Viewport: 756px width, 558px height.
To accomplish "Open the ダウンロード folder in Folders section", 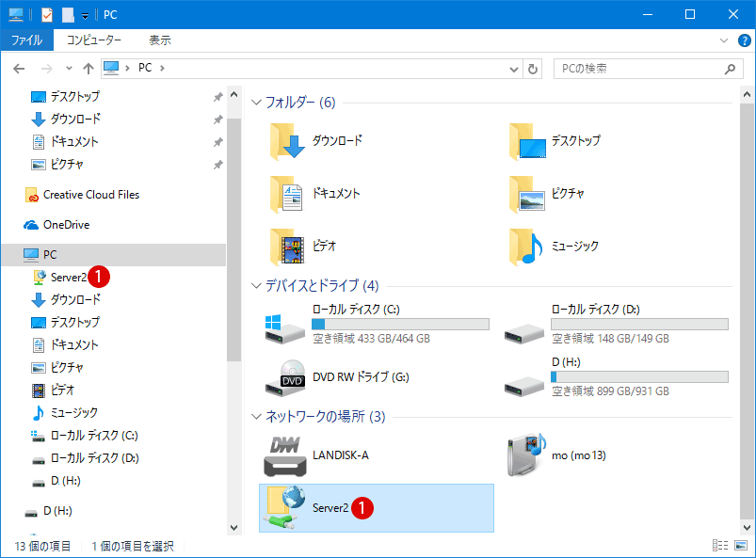I will click(x=315, y=141).
